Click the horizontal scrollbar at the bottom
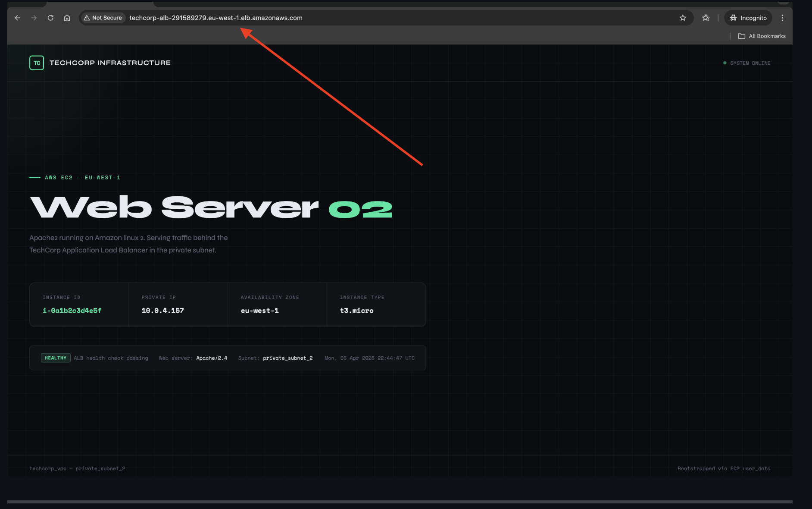Screen dimensions: 812x509 (400, 502)
